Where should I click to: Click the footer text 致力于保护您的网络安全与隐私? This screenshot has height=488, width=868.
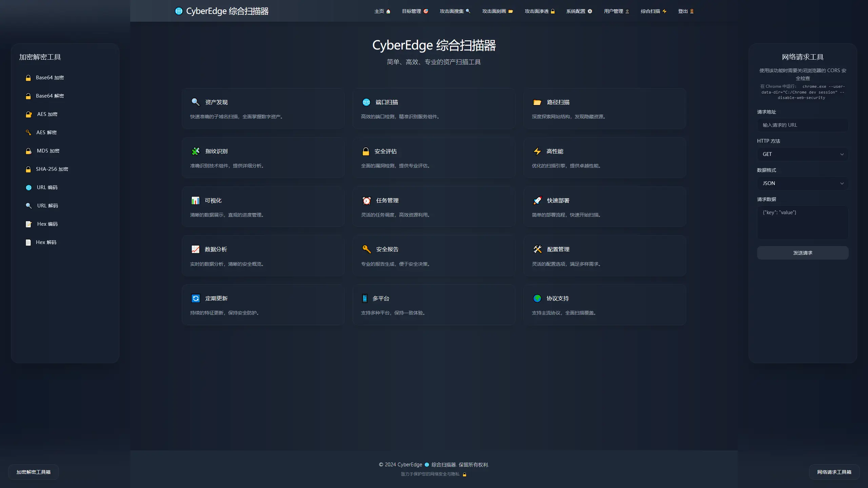click(430, 474)
